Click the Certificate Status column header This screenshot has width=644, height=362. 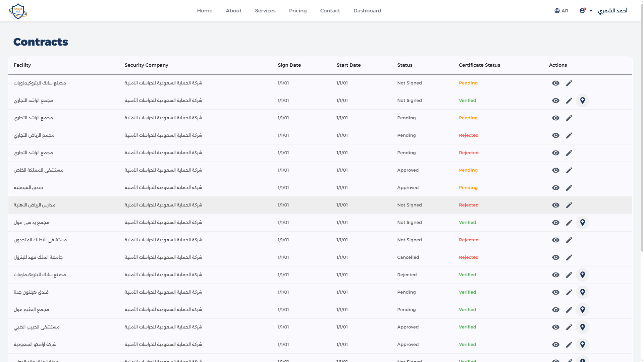[479, 65]
